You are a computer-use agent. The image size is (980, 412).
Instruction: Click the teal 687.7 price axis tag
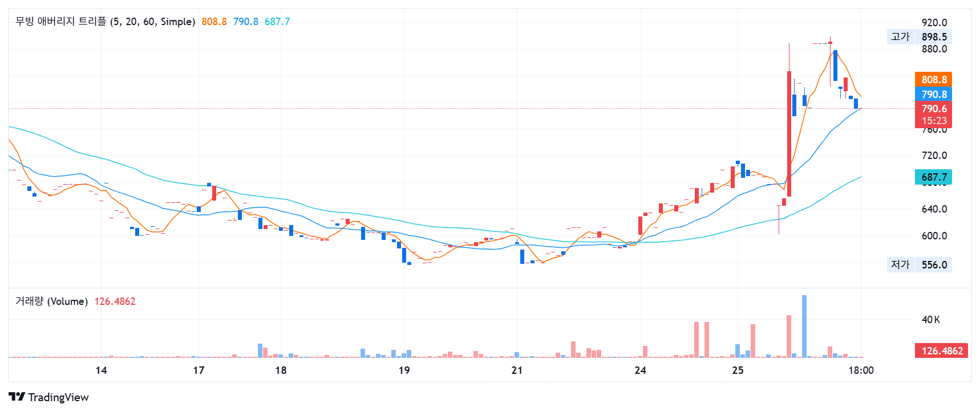[933, 177]
